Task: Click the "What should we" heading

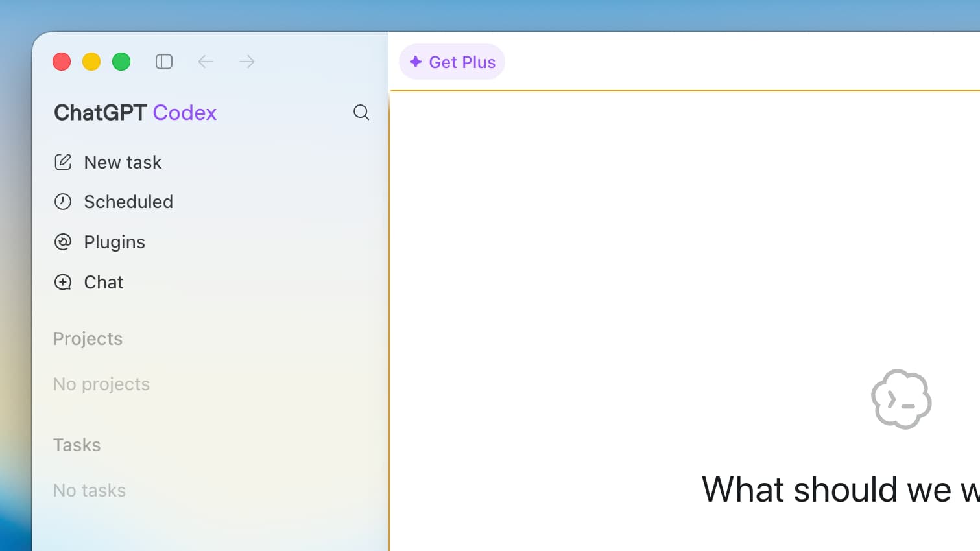Action: (841, 489)
